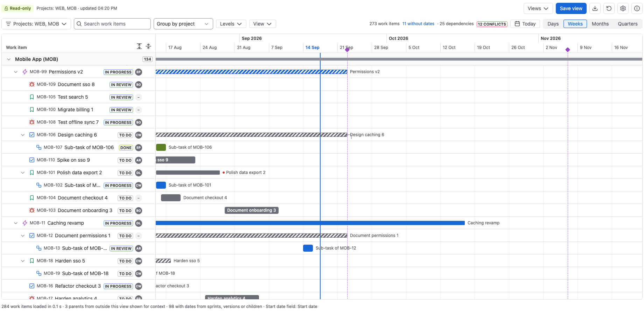Switch timeline scale to Months
Image resolution: width=644 pixels, height=315 pixels.
point(600,24)
